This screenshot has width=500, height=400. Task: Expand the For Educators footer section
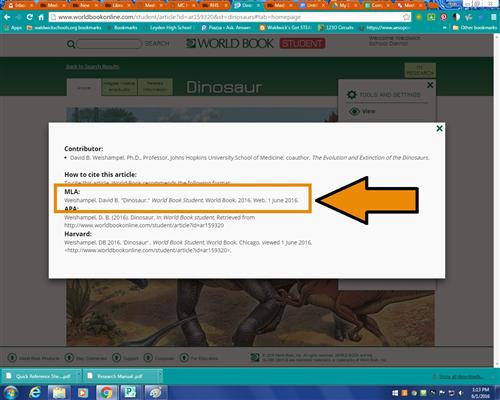tap(199, 358)
